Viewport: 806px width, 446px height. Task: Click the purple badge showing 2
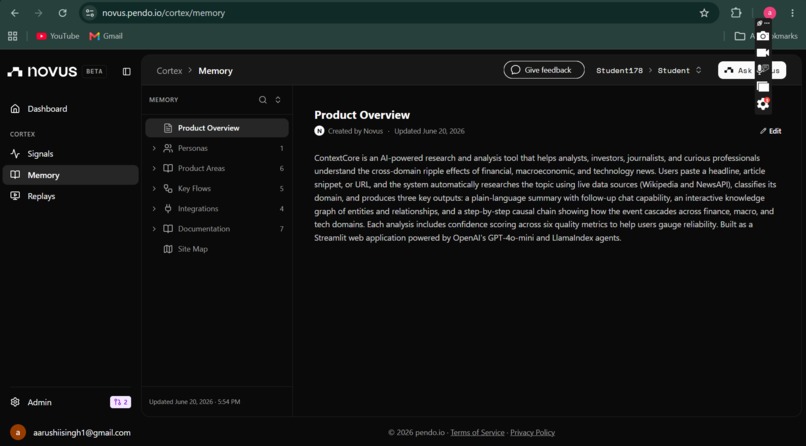pyautogui.click(x=120, y=402)
